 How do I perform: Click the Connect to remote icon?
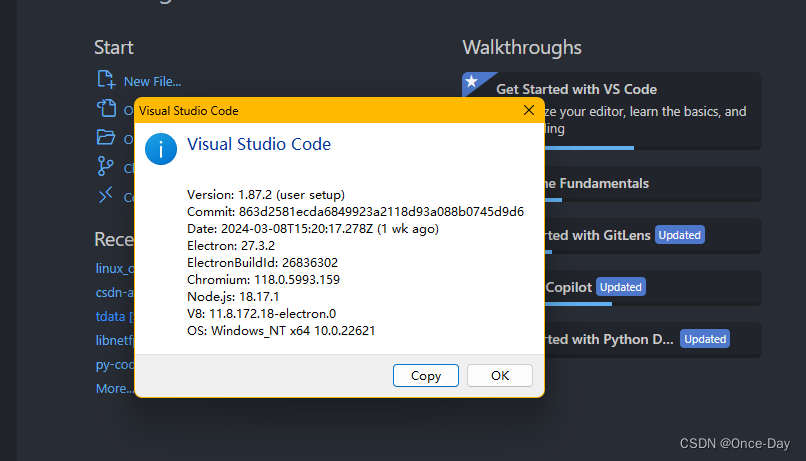[x=105, y=195]
